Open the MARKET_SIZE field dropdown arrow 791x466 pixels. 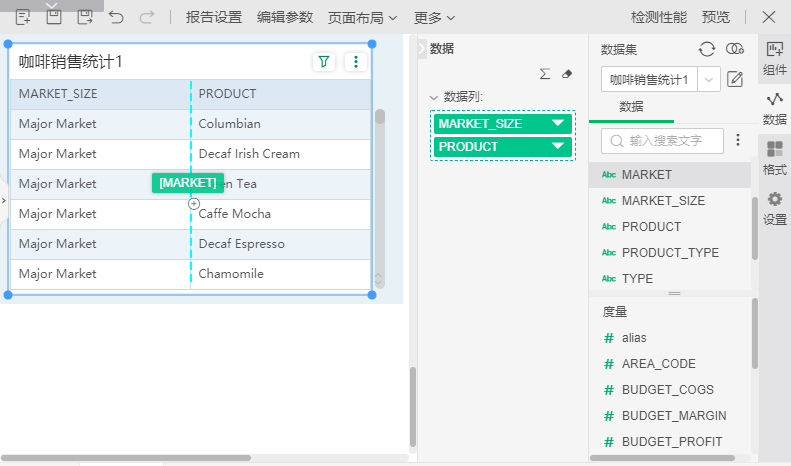[558, 123]
